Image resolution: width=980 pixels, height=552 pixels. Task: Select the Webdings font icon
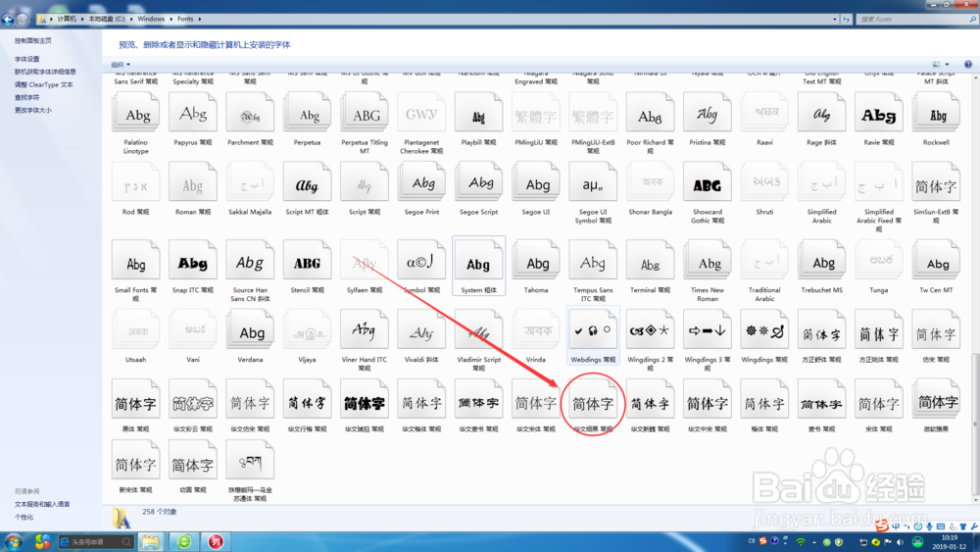pyautogui.click(x=593, y=330)
